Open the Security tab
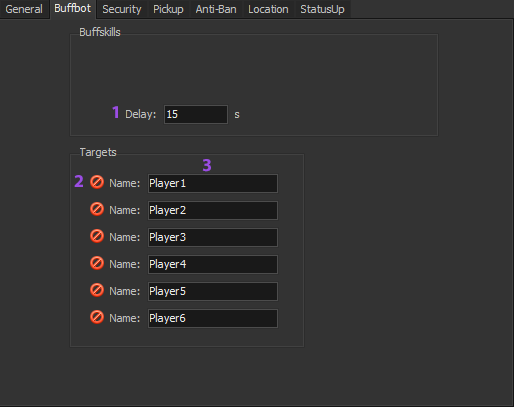Screen dimensions: 514x407 (122, 9)
